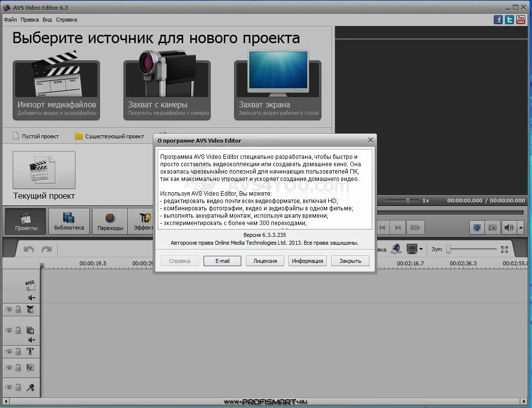532x408 pixels.
Task: Click timeline scrollbar right arrow
Action: (524, 401)
